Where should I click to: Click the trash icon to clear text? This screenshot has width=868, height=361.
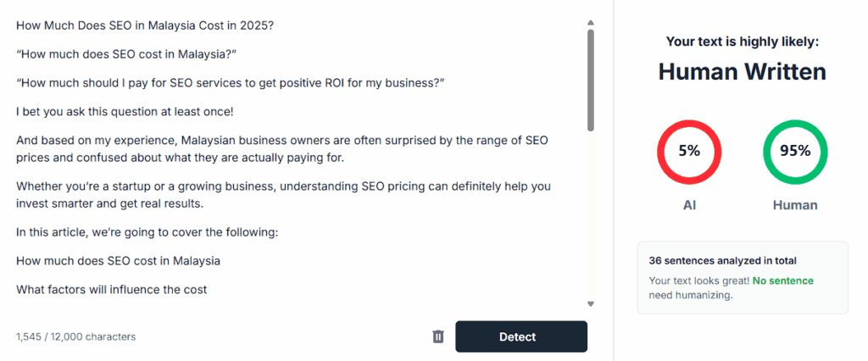tap(438, 336)
